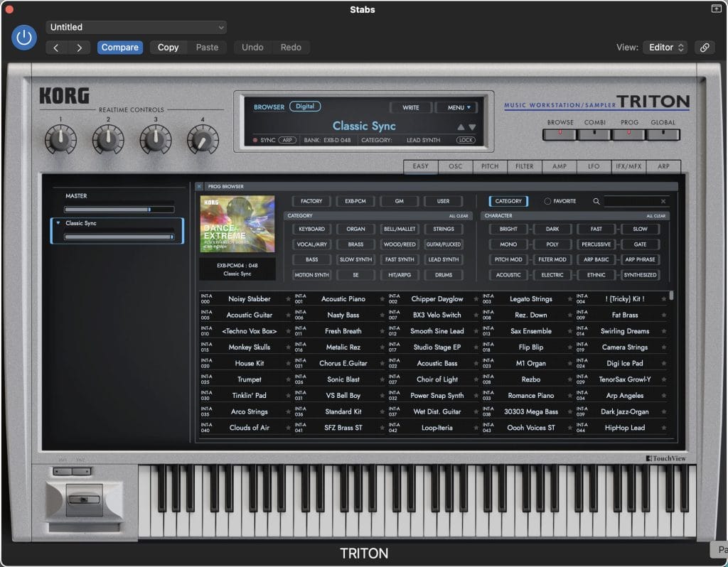728x567 pixels.
Task: Close the Prog Browser panel
Action: tap(199, 186)
